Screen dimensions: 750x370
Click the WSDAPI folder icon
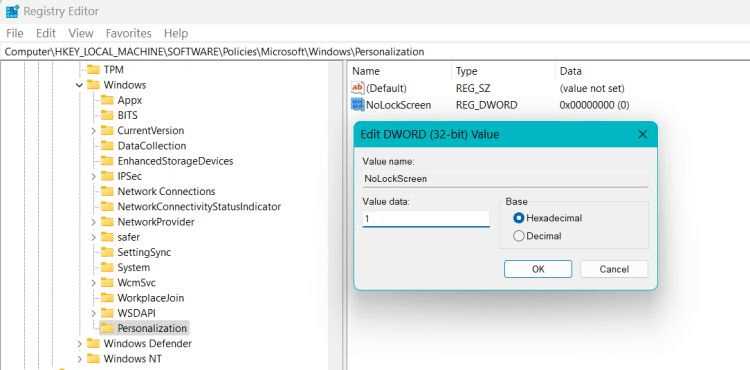[107, 313]
